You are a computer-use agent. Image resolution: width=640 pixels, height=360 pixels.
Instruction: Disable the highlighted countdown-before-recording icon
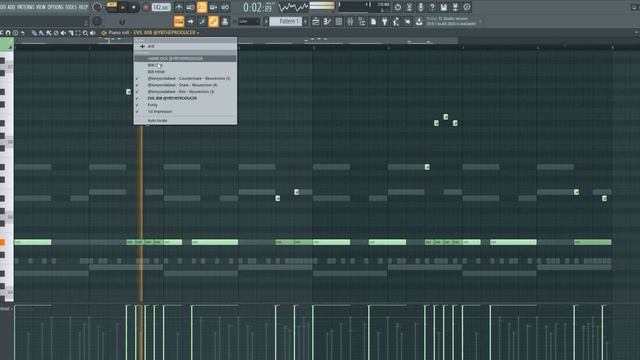pyautogui.click(x=202, y=7)
